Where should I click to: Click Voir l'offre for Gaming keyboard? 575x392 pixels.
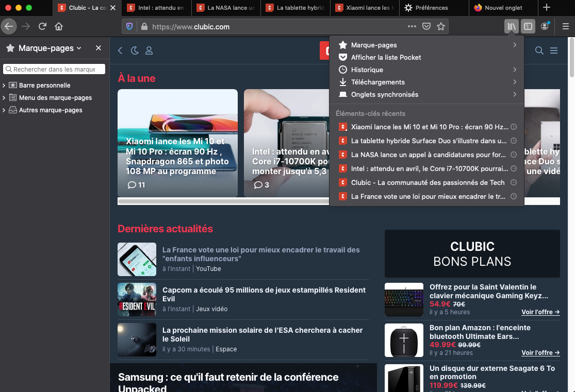(540, 312)
